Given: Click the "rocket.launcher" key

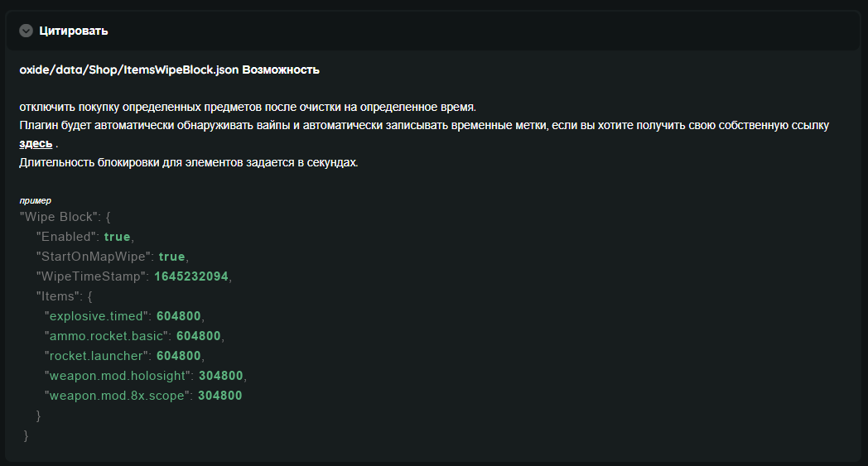Looking at the screenshot, I should click(x=96, y=356).
